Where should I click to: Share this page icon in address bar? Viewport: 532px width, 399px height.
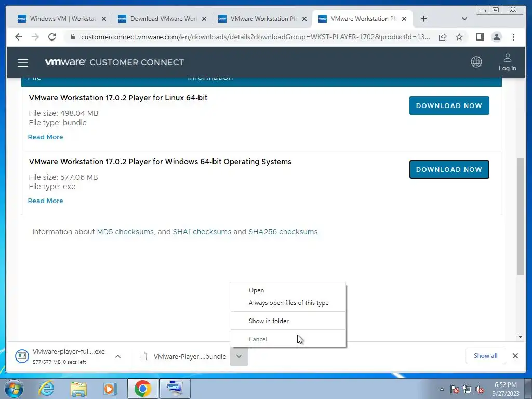pos(443,37)
